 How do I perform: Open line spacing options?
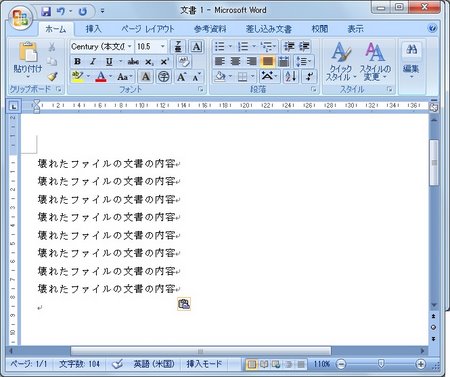tap(303, 62)
